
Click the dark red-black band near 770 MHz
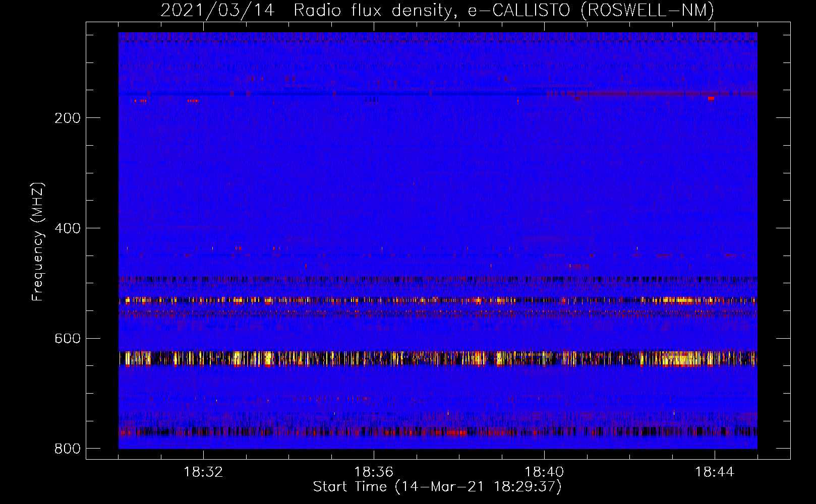click(438, 432)
